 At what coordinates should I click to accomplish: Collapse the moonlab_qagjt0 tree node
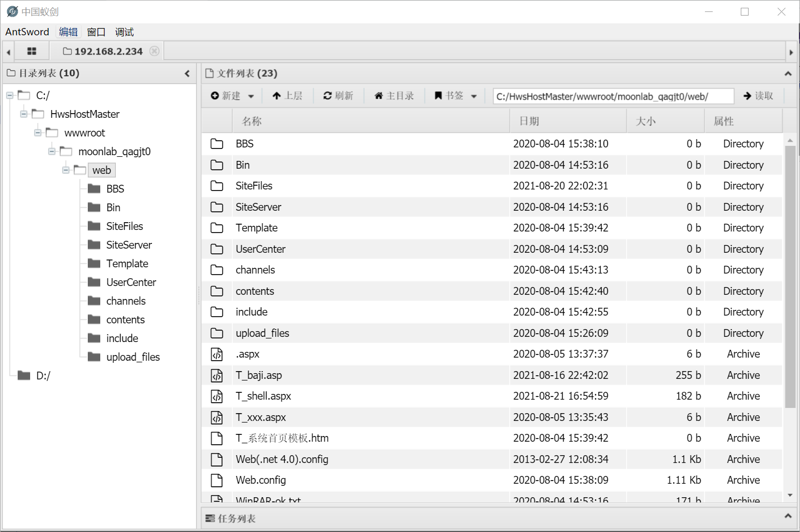point(52,152)
